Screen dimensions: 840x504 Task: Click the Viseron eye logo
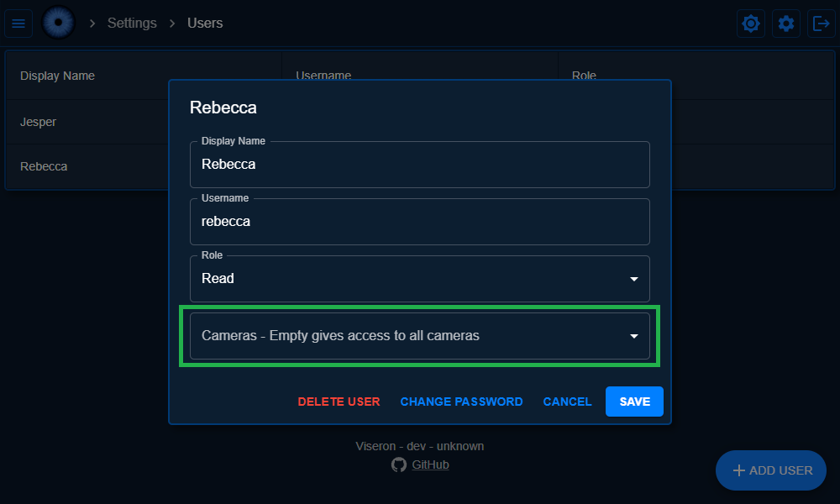pos(59,23)
